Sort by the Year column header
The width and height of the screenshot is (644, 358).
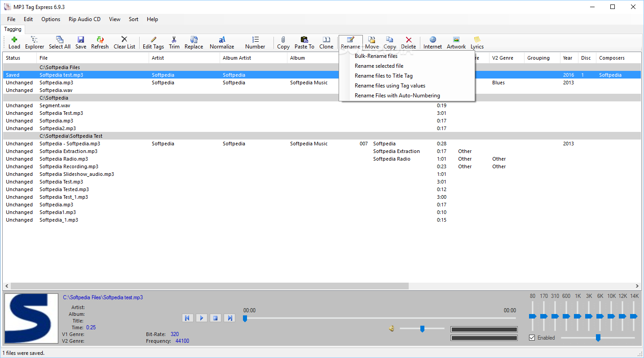(x=569, y=58)
